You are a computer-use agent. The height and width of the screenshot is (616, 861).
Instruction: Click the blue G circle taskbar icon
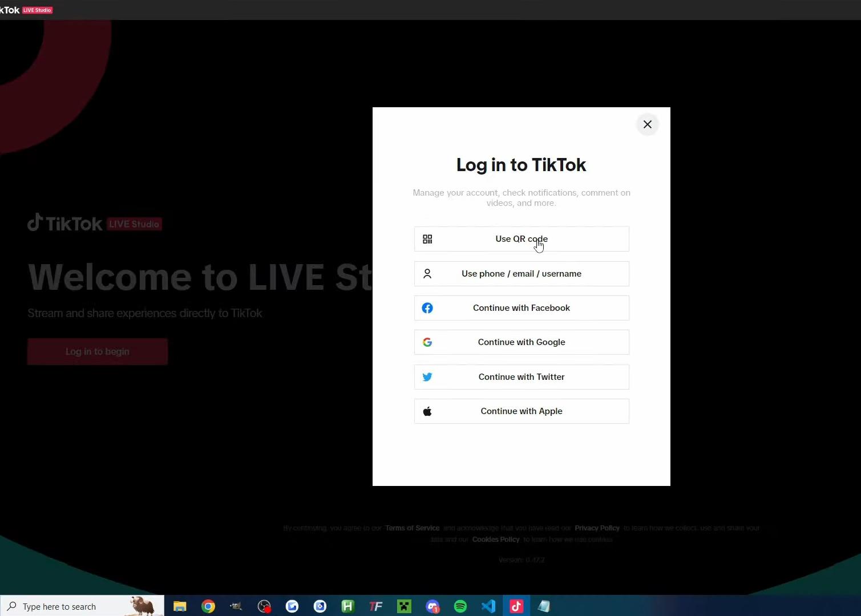click(292, 606)
